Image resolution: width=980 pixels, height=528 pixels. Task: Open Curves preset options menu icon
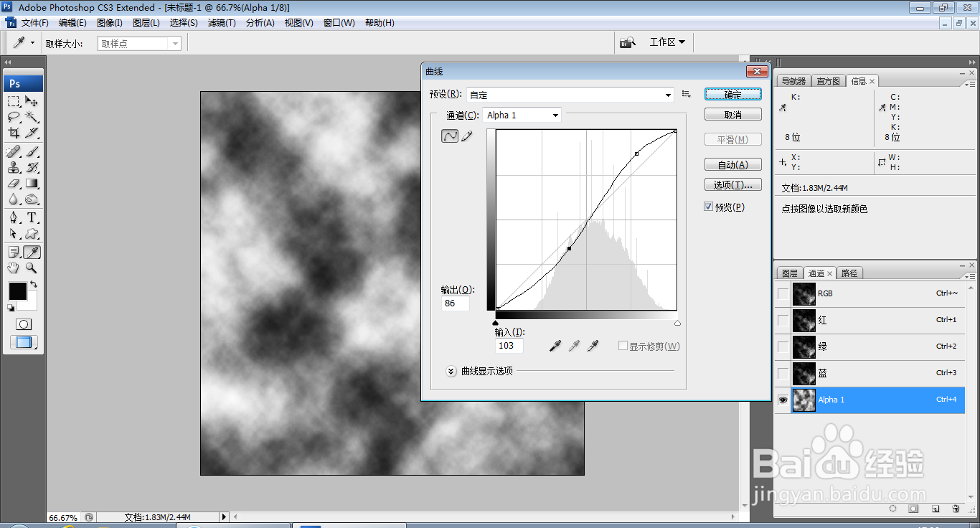point(686,94)
